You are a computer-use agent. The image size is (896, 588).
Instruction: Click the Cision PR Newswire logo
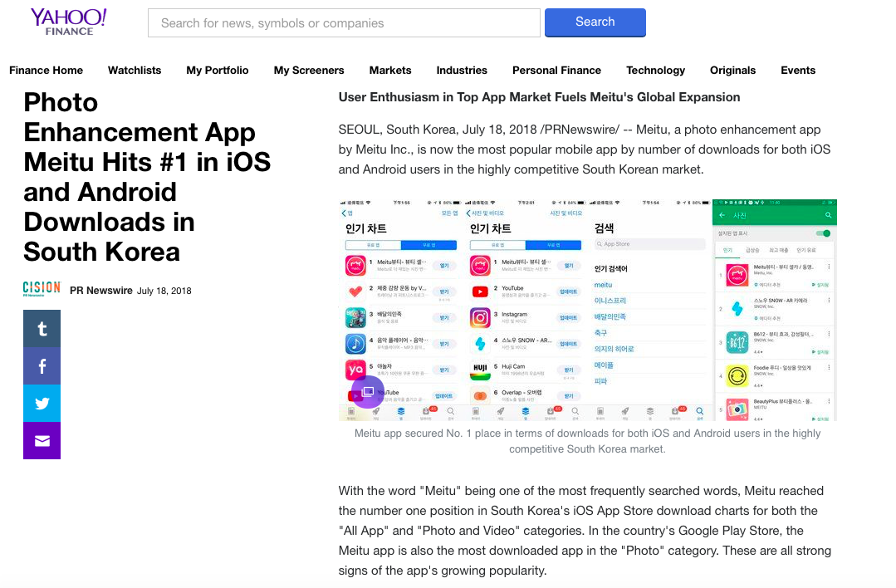click(x=42, y=289)
